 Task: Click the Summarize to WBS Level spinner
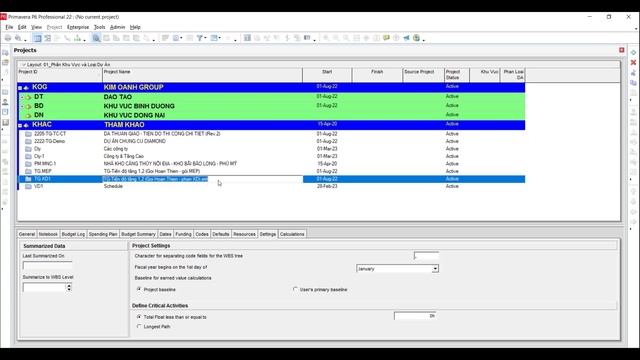click(x=69, y=287)
